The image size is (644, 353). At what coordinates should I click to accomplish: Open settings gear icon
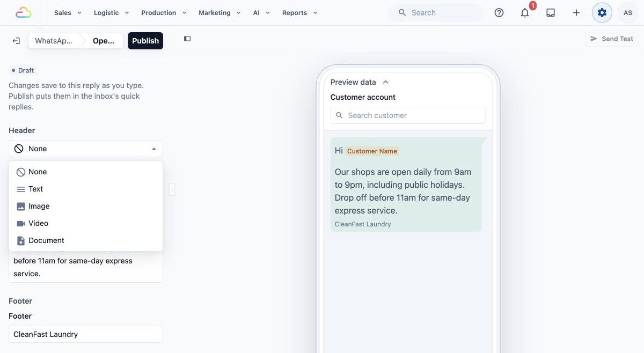coord(602,12)
